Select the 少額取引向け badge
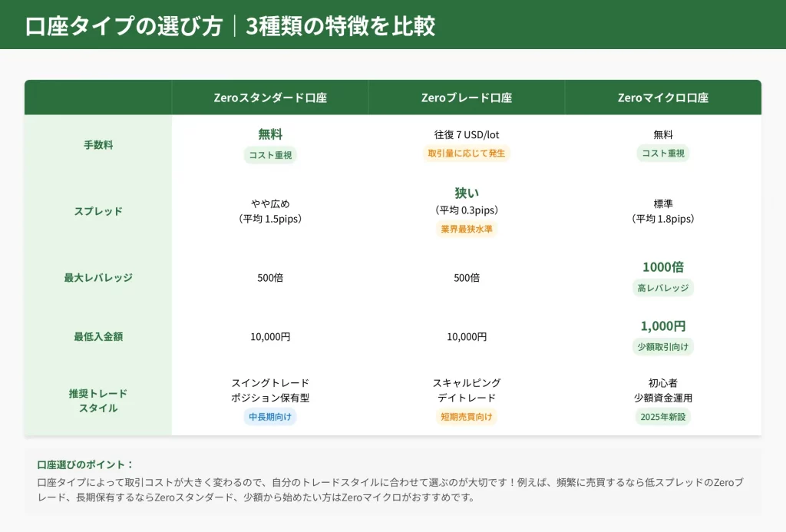Image resolution: width=786 pixels, height=532 pixels. (x=663, y=346)
